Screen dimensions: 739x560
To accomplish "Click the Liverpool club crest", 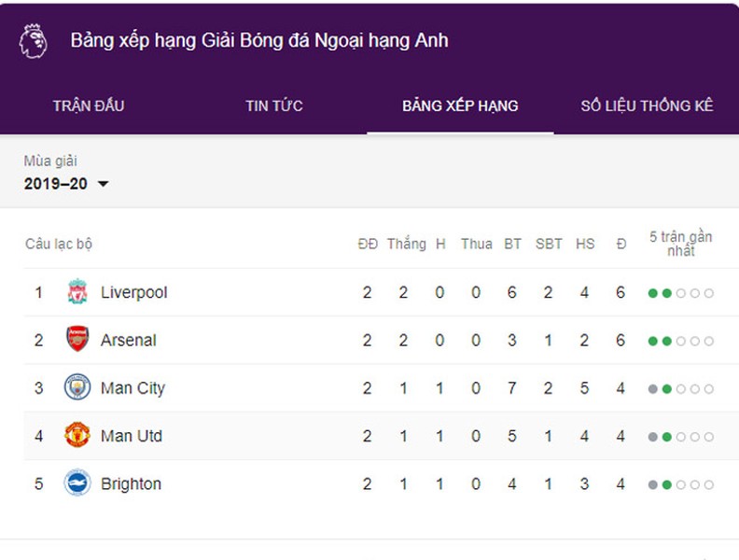I will click(x=77, y=292).
